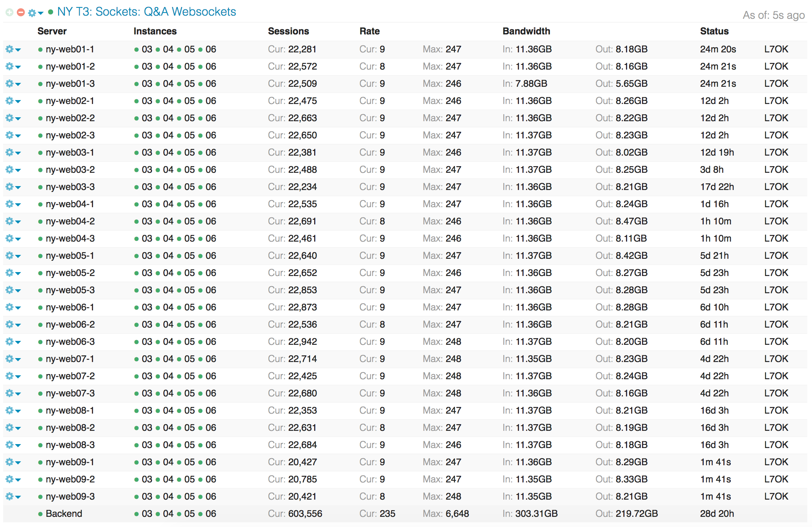Open the settings gear for ny-web01-1

pos(9,49)
